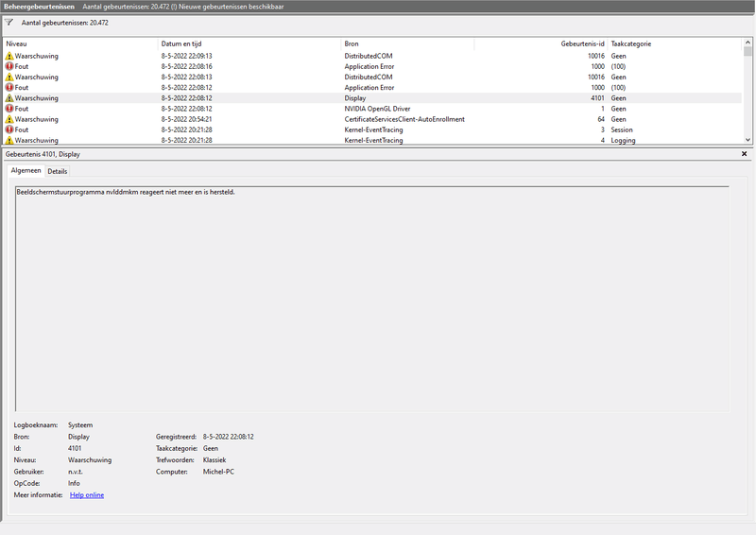Sort by Taakcategorie column header
This screenshot has width=756, height=535.
674,43
